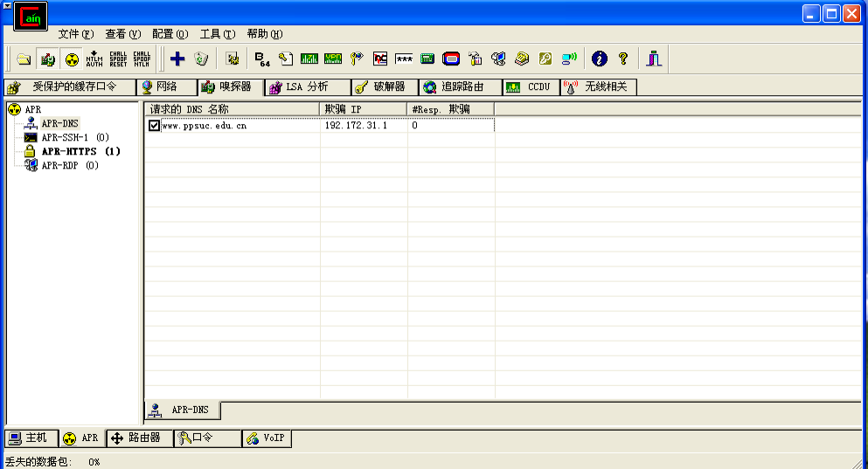Click the computer shield toolbar icon

(498, 59)
